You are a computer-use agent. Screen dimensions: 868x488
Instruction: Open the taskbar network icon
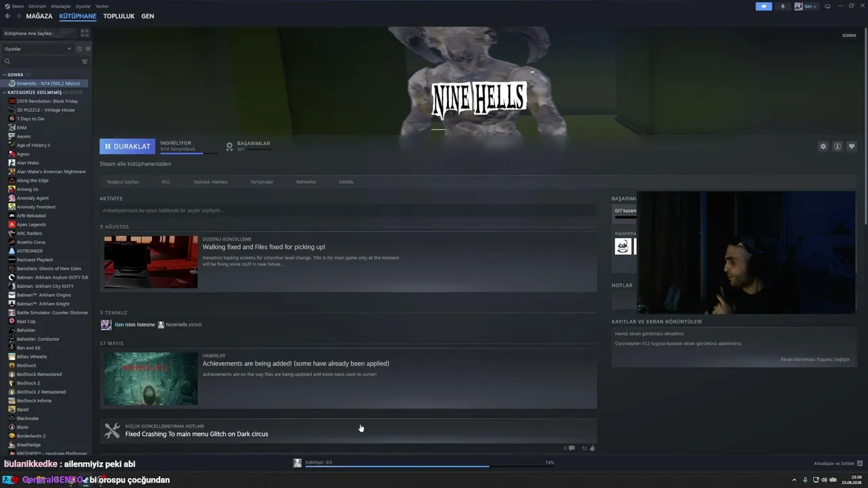pyautogui.click(x=814, y=480)
